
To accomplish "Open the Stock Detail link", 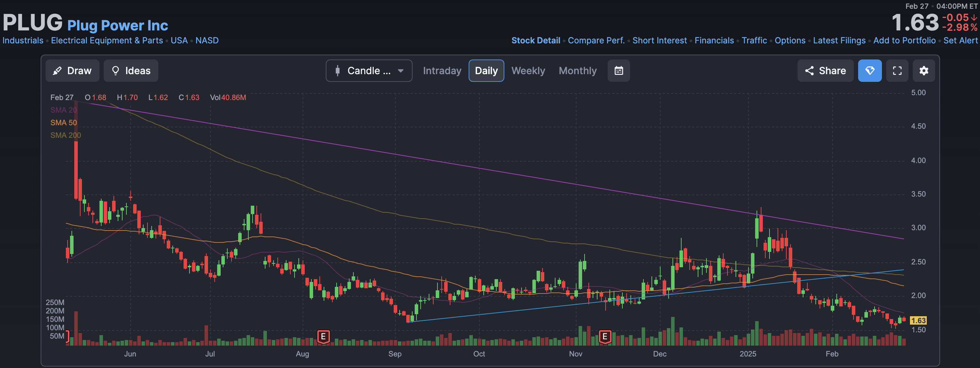I will point(536,40).
